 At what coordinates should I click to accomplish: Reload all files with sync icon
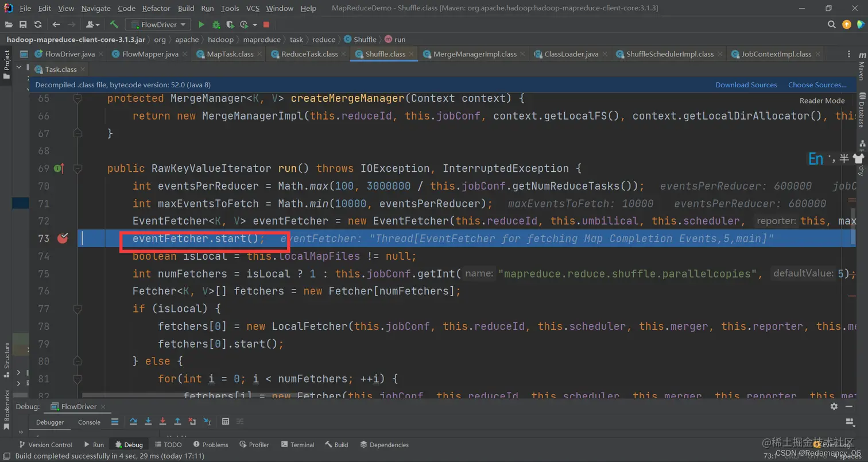38,25
